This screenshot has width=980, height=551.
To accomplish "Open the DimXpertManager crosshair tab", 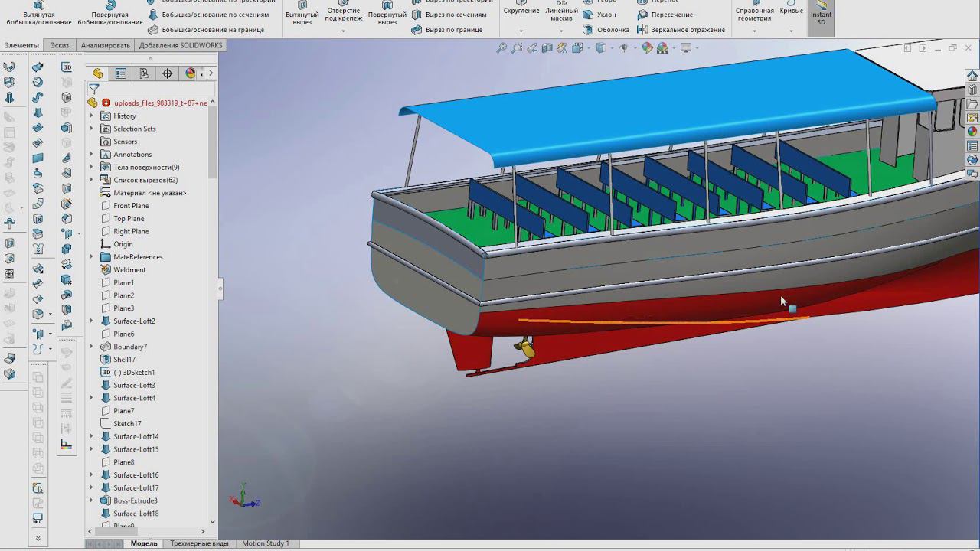I will click(167, 73).
